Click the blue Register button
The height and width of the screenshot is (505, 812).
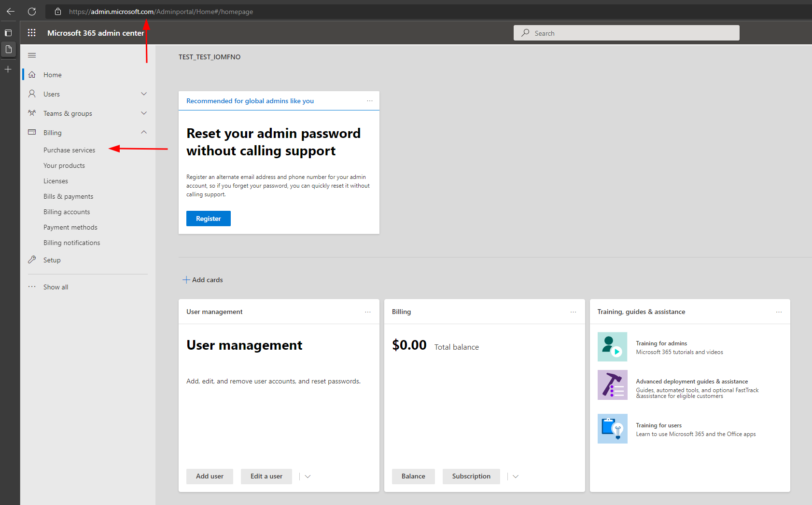pyautogui.click(x=209, y=218)
